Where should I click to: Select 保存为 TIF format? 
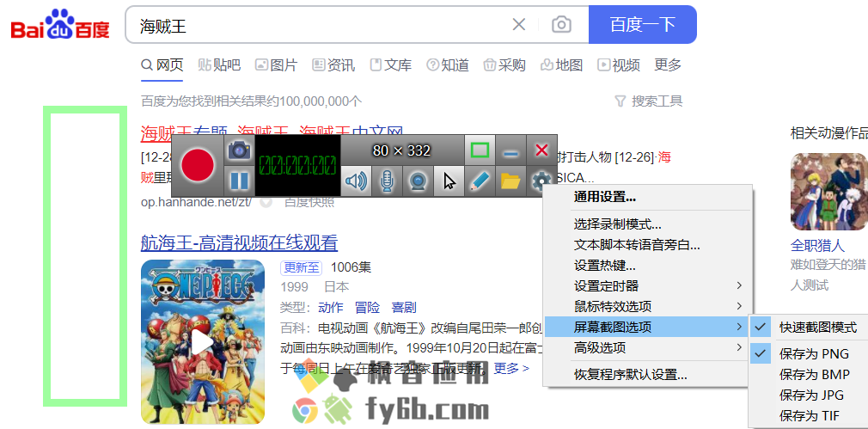(808, 416)
